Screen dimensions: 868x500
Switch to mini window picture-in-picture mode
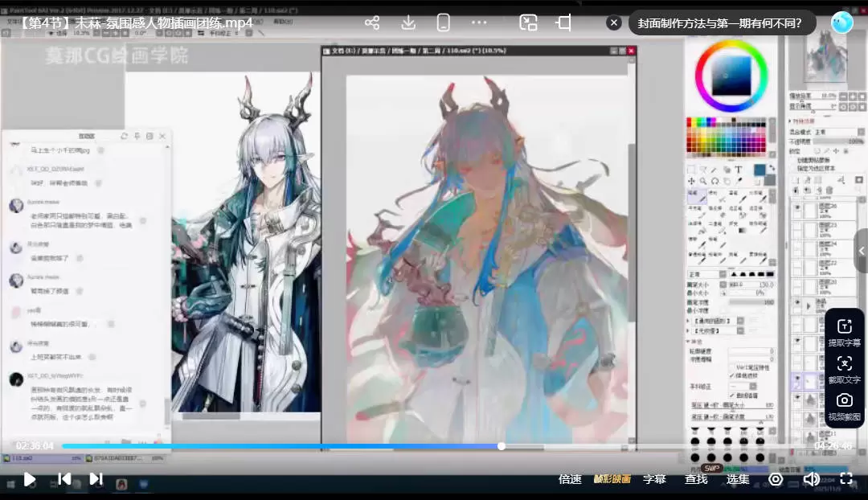pyautogui.click(x=528, y=23)
